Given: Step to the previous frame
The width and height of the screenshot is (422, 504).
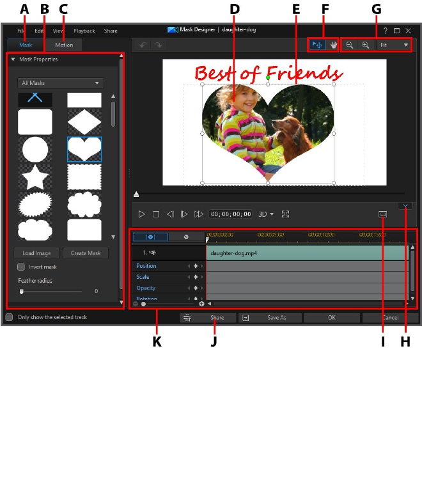Looking at the screenshot, I should coord(170,214).
